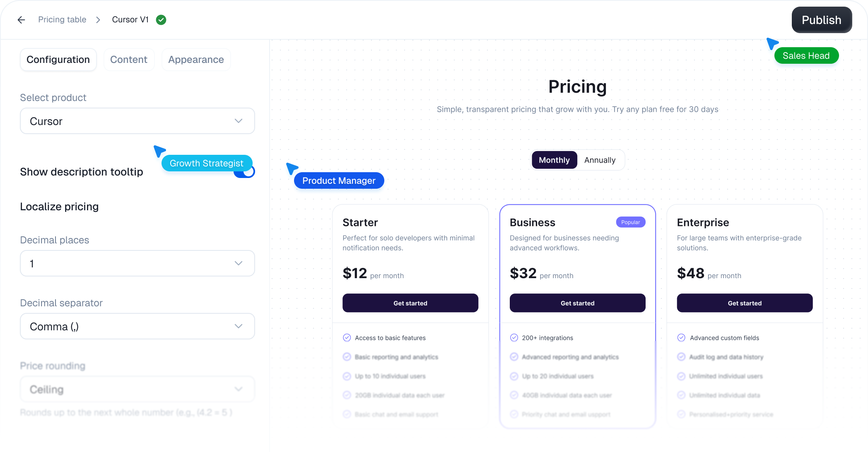Viewport: 868px width, 452px height.
Task: Switch to the Appearance tab
Action: pyautogui.click(x=196, y=59)
